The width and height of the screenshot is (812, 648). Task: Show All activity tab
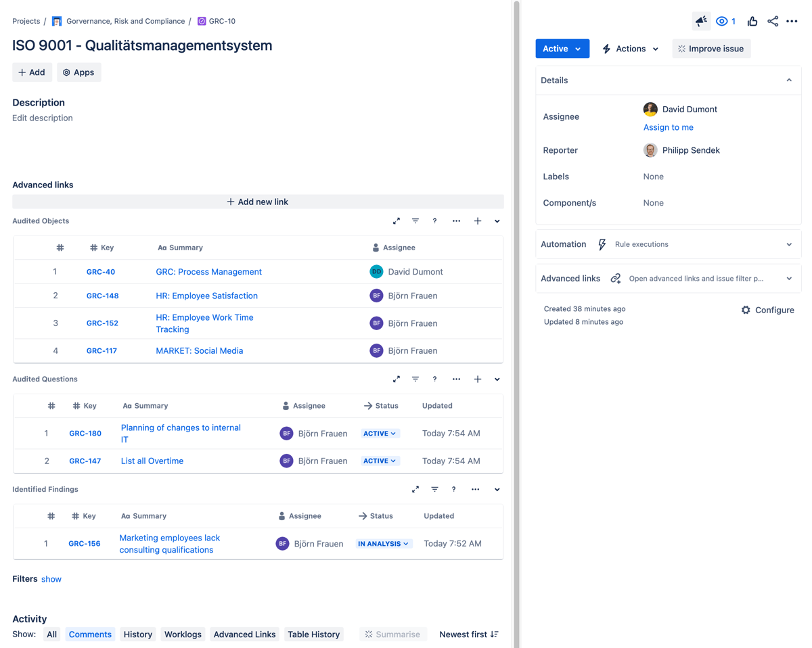(51, 634)
